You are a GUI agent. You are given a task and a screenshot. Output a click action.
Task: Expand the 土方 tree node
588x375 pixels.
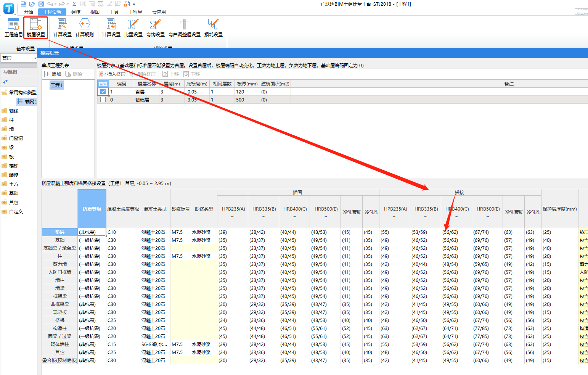point(5,184)
